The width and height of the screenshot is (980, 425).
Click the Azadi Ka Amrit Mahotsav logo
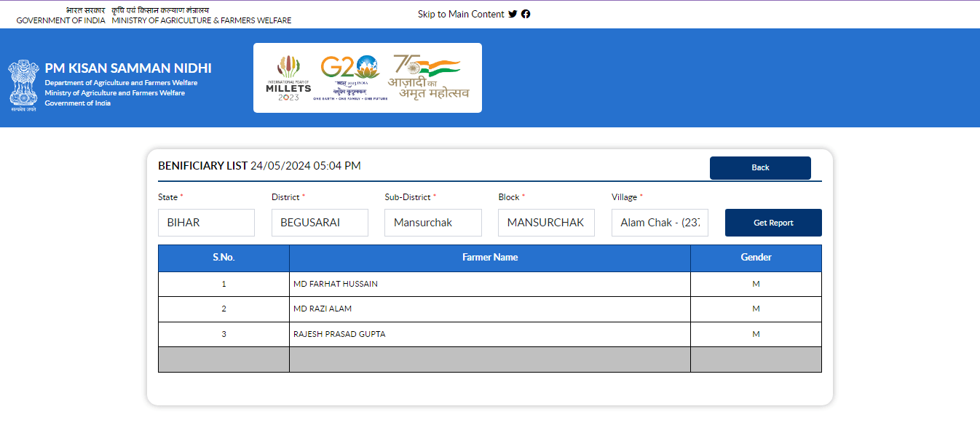pyautogui.click(x=428, y=77)
